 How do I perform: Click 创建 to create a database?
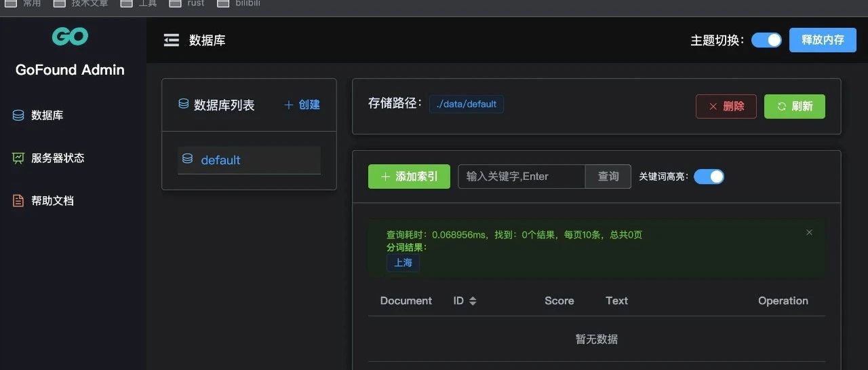(x=302, y=105)
